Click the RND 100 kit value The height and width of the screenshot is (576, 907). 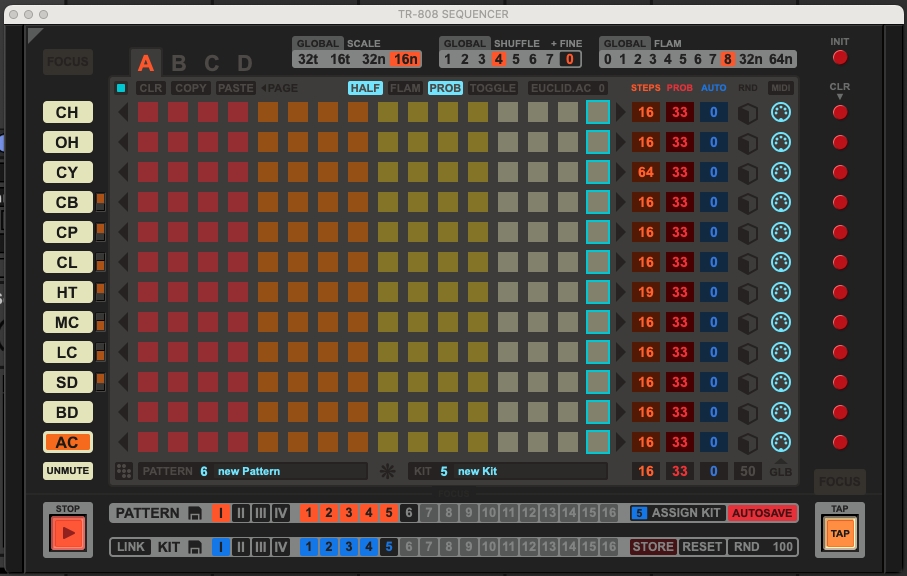[763, 547]
